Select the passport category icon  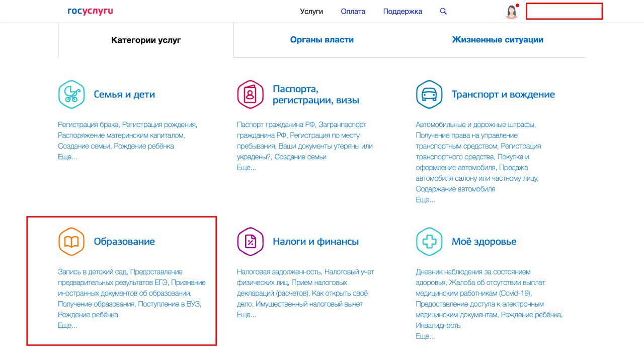pyautogui.click(x=250, y=94)
